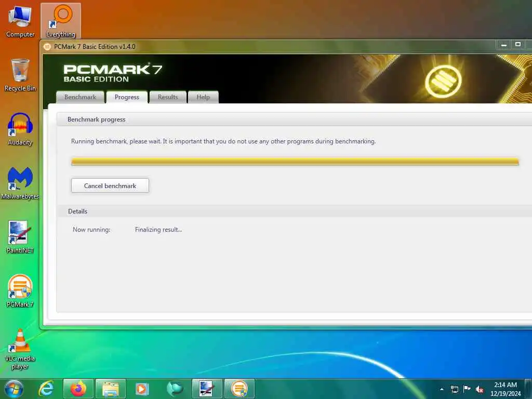Launch Internet Explorer from the taskbar
This screenshot has width=532, height=399.
click(46, 389)
